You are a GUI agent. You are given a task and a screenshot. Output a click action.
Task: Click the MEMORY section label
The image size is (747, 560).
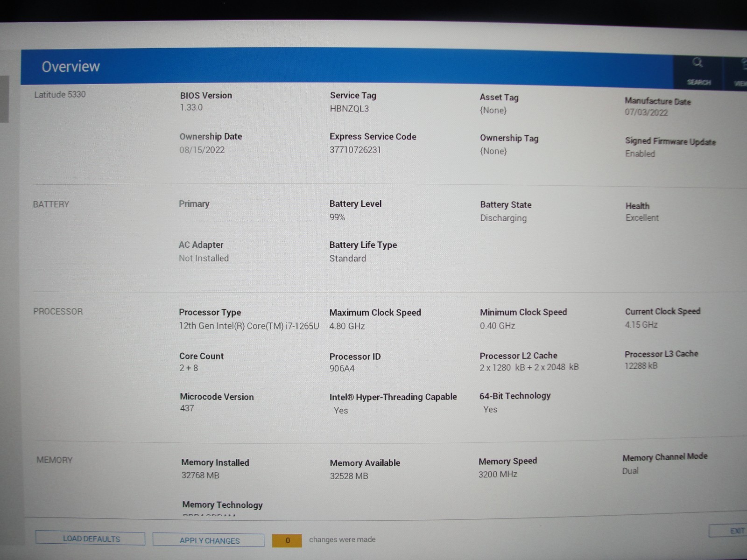(x=55, y=460)
